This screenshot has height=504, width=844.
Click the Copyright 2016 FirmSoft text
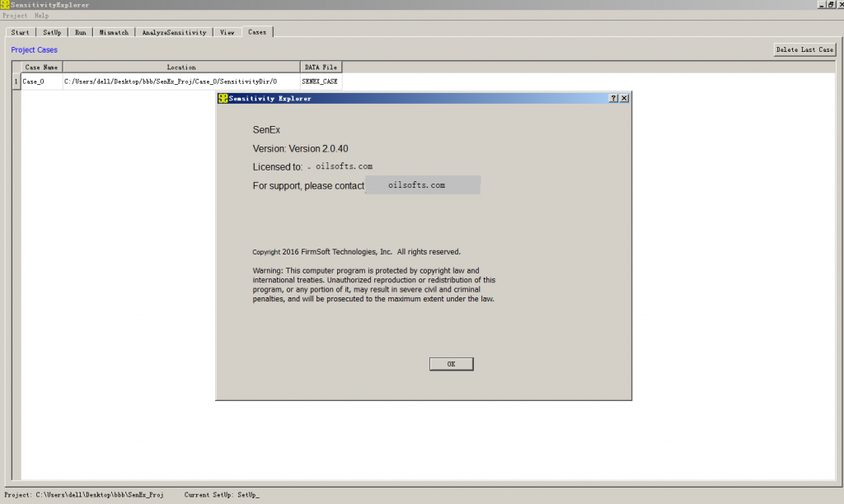pyautogui.click(x=356, y=252)
